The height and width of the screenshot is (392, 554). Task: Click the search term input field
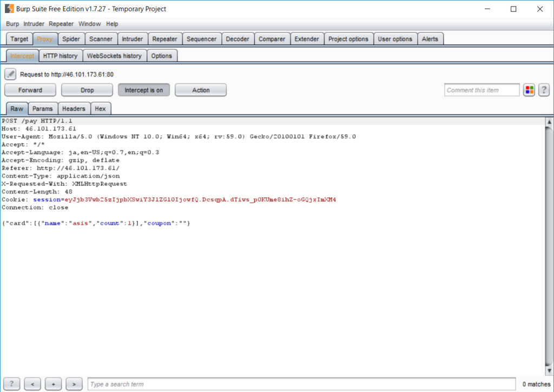301,384
